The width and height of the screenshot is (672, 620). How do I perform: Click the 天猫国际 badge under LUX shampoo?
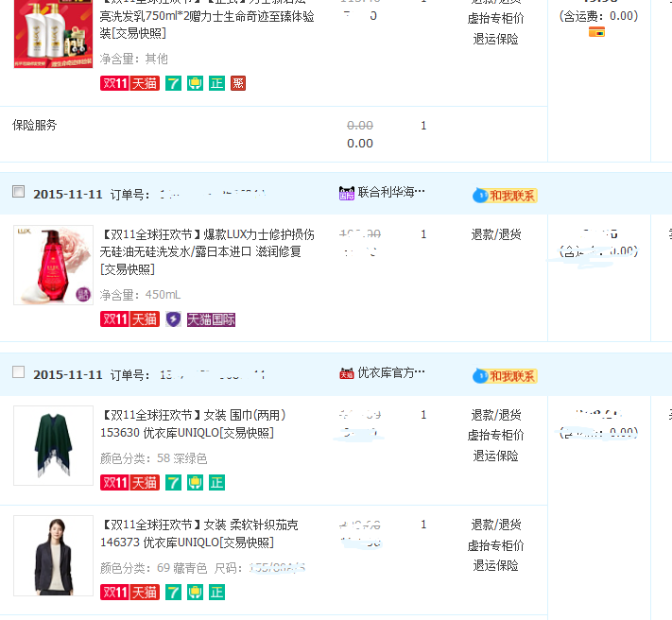(212, 319)
